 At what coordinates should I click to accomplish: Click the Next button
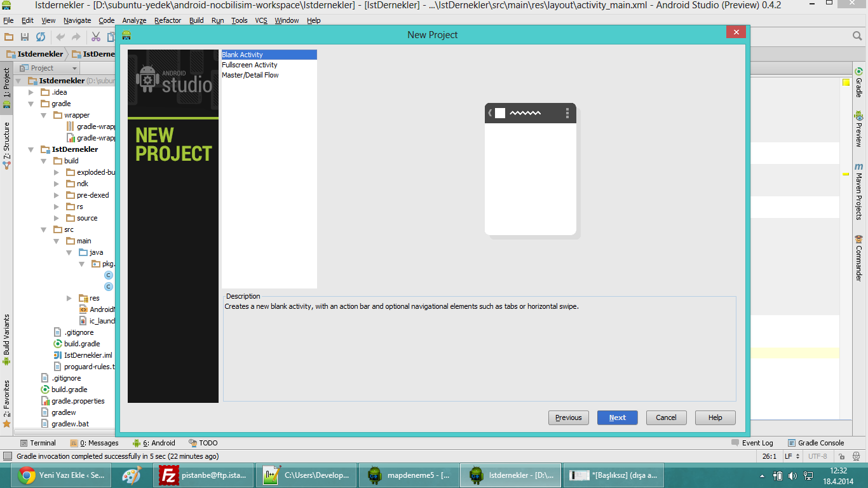617,417
